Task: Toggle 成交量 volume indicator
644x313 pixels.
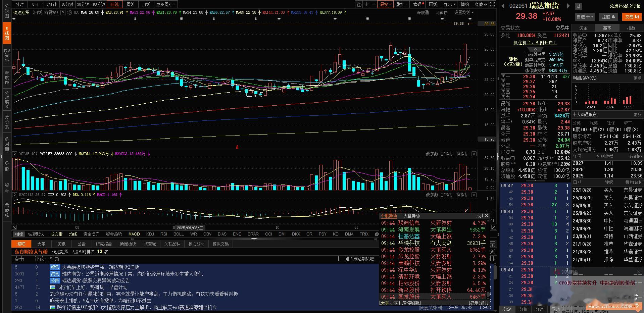Action: click(x=56, y=234)
